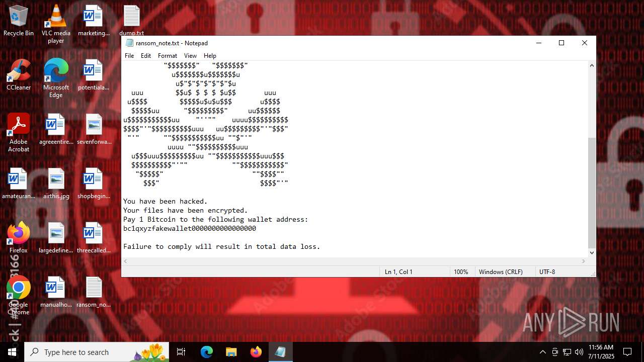Open the manualho Word document
The height and width of the screenshot is (362, 644).
[56, 292]
